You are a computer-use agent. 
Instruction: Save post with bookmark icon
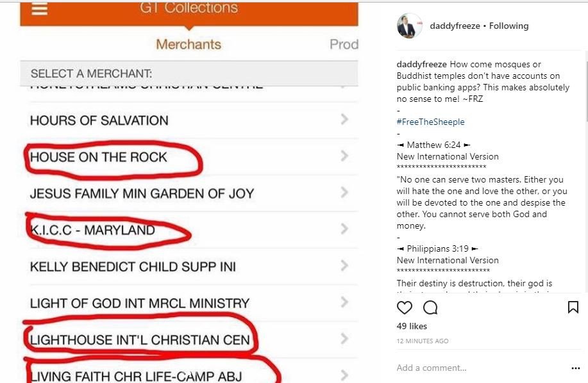pyautogui.click(x=573, y=307)
